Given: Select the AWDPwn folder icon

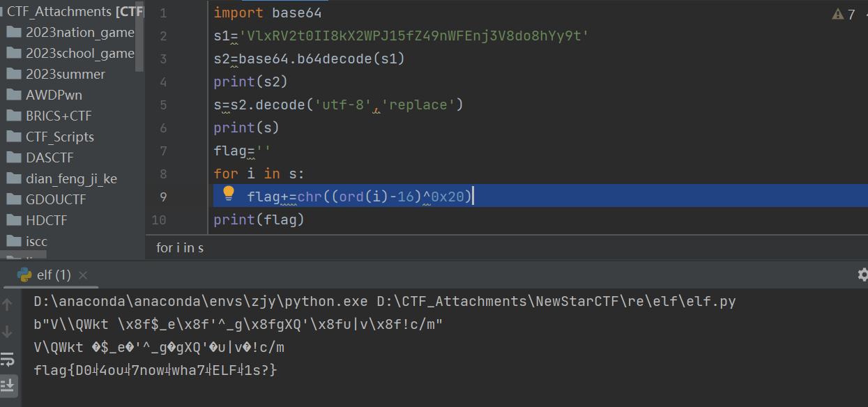Looking at the screenshot, I should (x=14, y=95).
